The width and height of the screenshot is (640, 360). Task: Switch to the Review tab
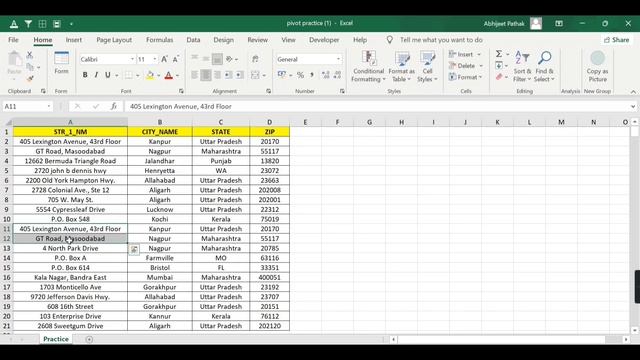pos(258,40)
